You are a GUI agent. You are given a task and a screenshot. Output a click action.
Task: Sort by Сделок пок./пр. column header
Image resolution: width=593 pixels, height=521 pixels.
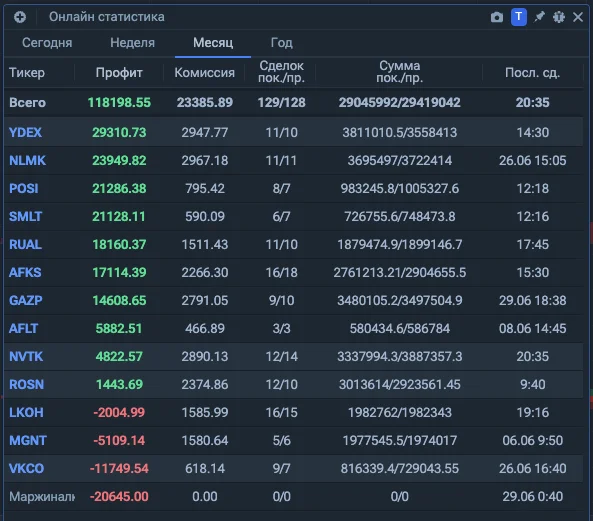(281, 72)
